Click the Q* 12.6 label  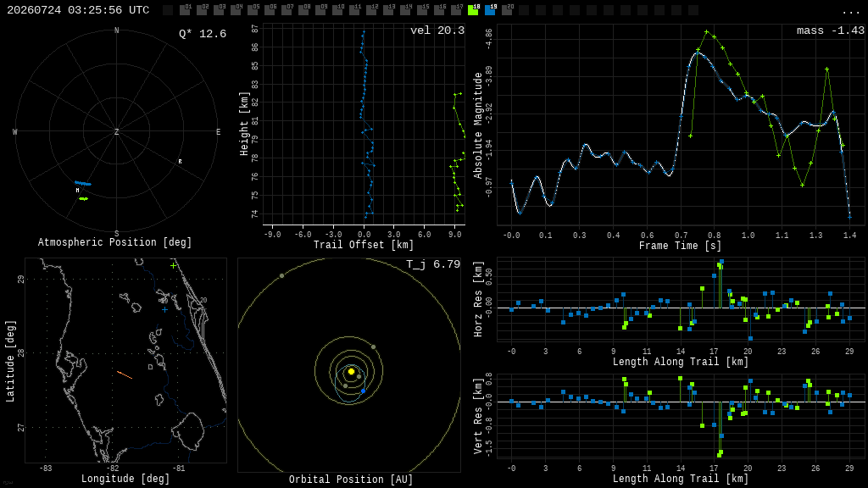tap(203, 34)
